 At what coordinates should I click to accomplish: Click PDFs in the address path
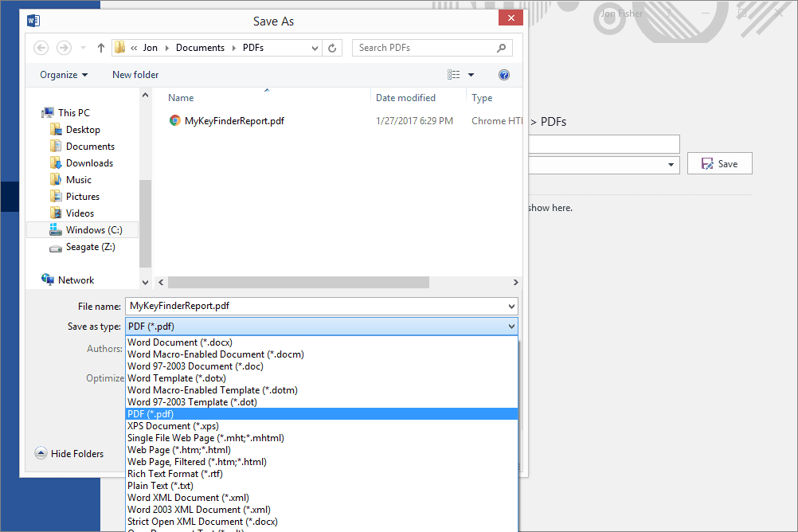click(253, 48)
